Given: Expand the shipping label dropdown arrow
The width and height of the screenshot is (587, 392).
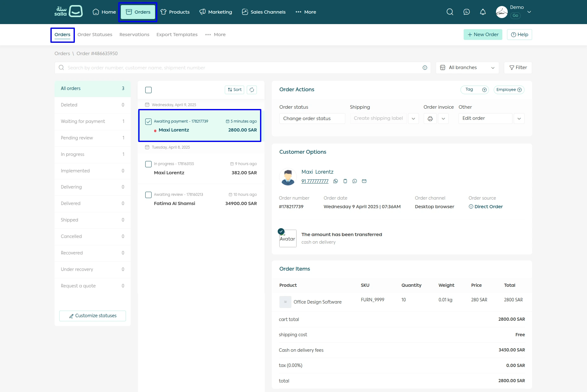Looking at the screenshot, I should pyautogui.click(x=413, y=119).
